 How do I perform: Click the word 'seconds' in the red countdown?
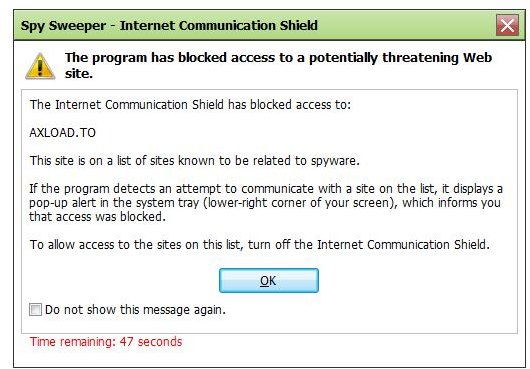click(x=160, y=342)
